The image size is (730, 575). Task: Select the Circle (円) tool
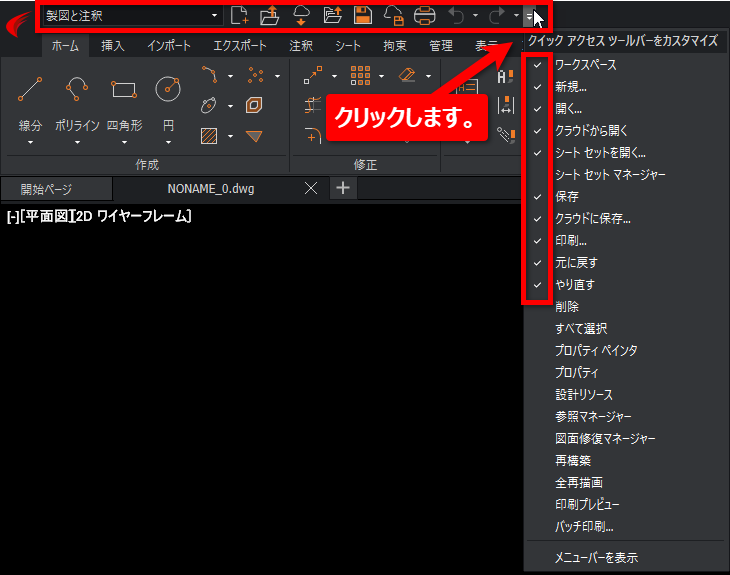[x=168, y=91]
